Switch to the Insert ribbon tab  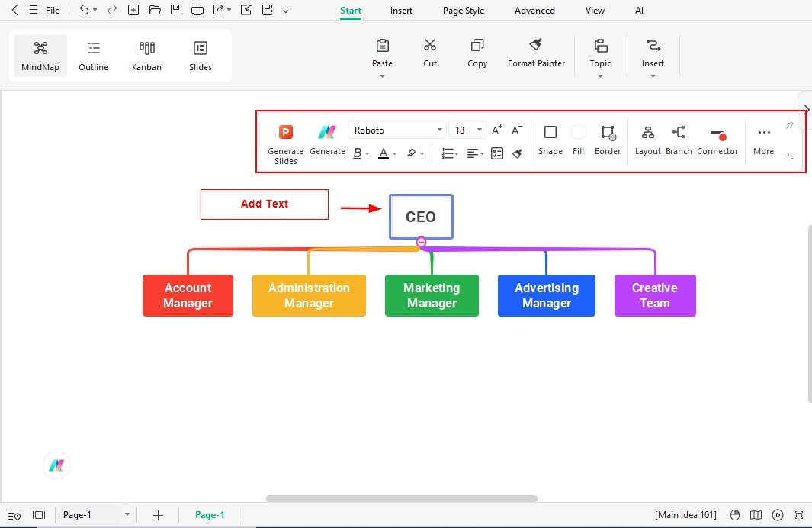click(x=401, y=10)
